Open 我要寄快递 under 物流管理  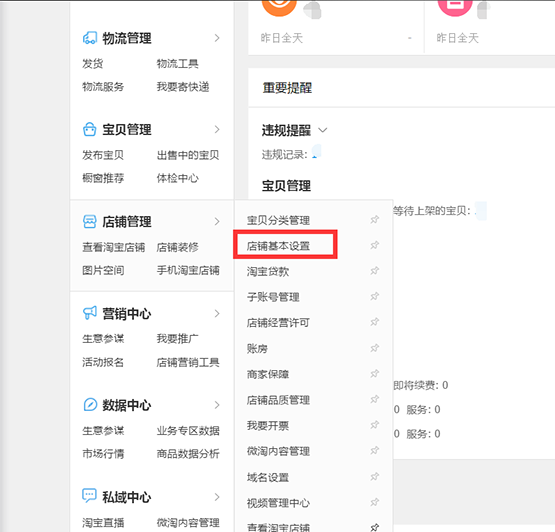click(183, 87)
